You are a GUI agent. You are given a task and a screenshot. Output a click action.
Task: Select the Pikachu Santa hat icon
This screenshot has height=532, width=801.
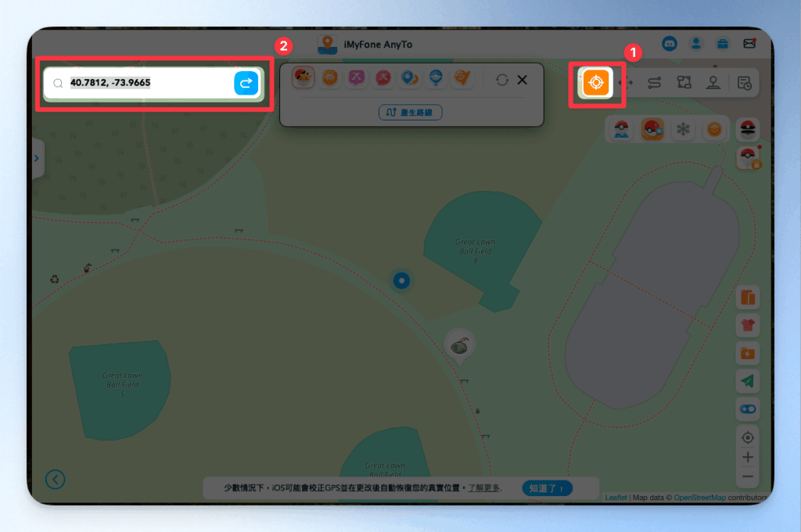point(304,77)
